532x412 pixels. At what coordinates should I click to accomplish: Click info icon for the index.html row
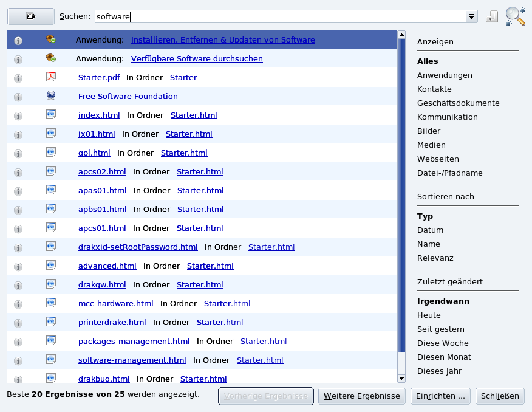18,115
